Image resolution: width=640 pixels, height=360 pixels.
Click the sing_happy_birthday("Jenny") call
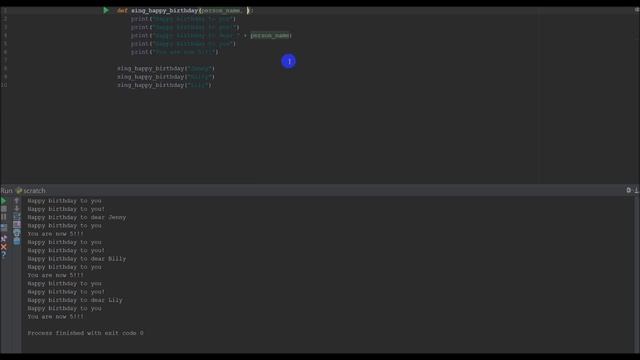[x=166, y=68]
